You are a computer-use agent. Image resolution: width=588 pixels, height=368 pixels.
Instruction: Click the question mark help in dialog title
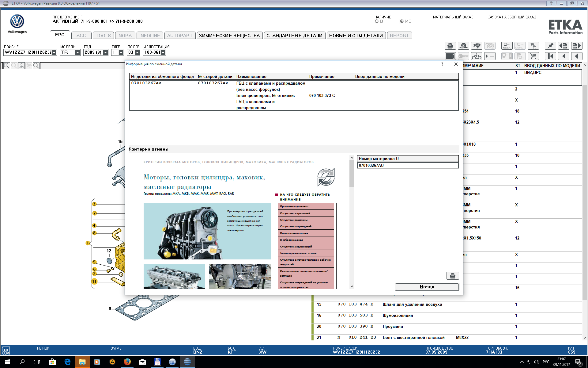(x=442, y=64)
